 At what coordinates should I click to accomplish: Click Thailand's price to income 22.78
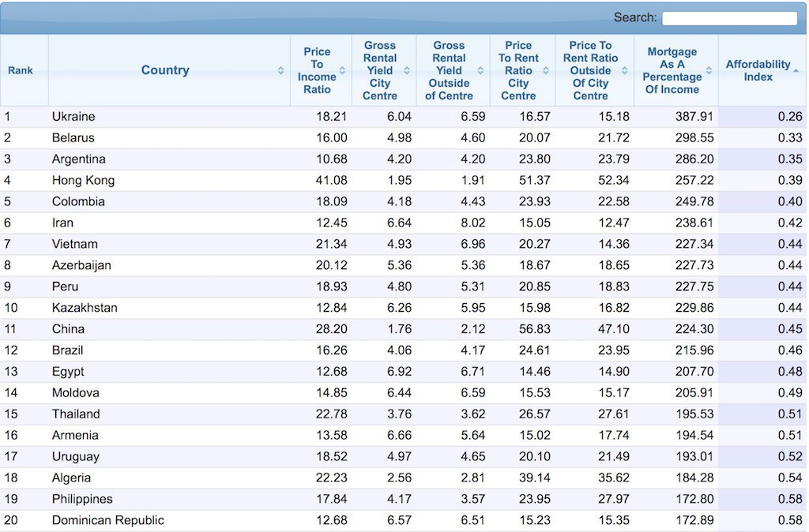[x=331, y=414]
